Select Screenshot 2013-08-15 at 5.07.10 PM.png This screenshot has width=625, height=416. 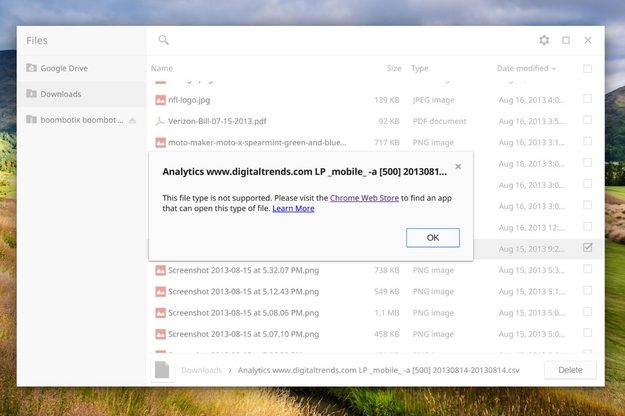(244, 334)
